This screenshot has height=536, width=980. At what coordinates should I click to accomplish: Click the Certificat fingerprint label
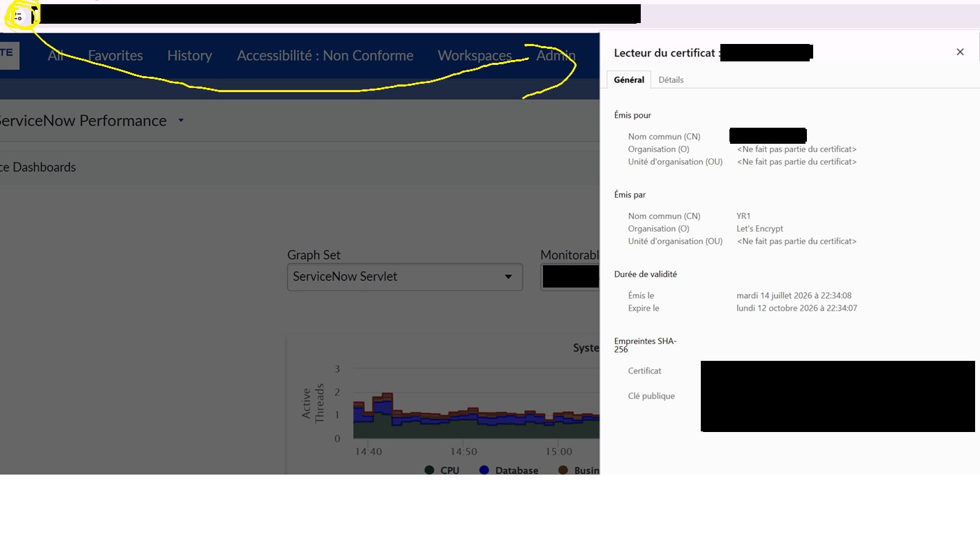pyautogui.click(x=645, y=371)
